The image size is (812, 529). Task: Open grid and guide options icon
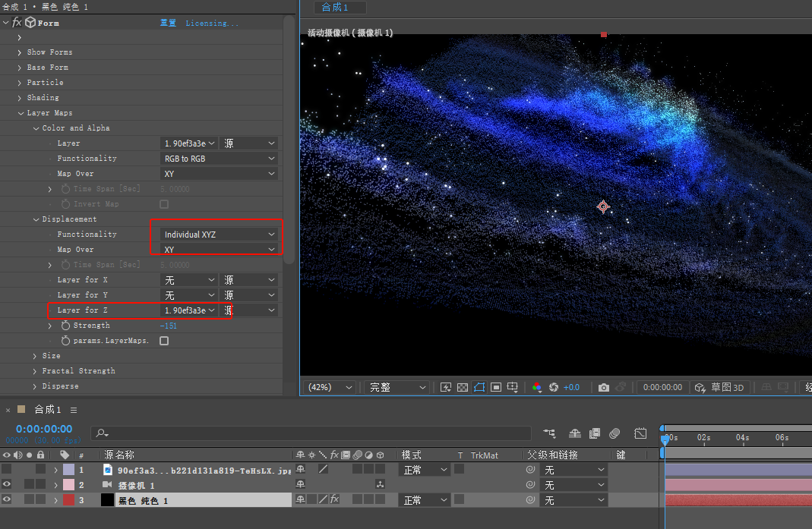(512, 387)
